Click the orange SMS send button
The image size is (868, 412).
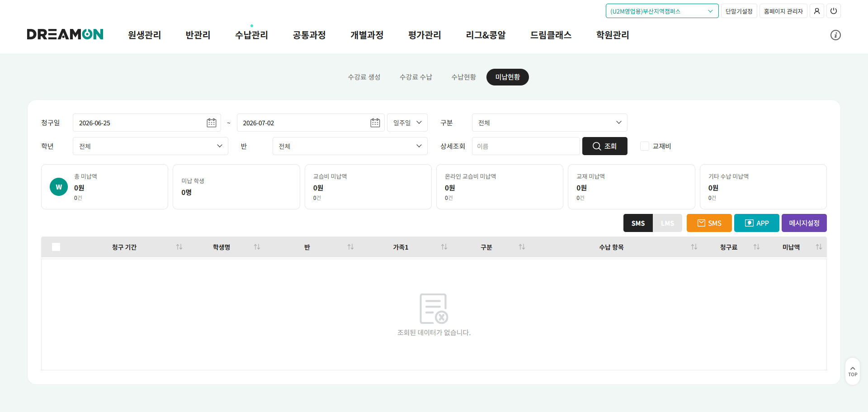pyautogui.click(x=709, y=223)
